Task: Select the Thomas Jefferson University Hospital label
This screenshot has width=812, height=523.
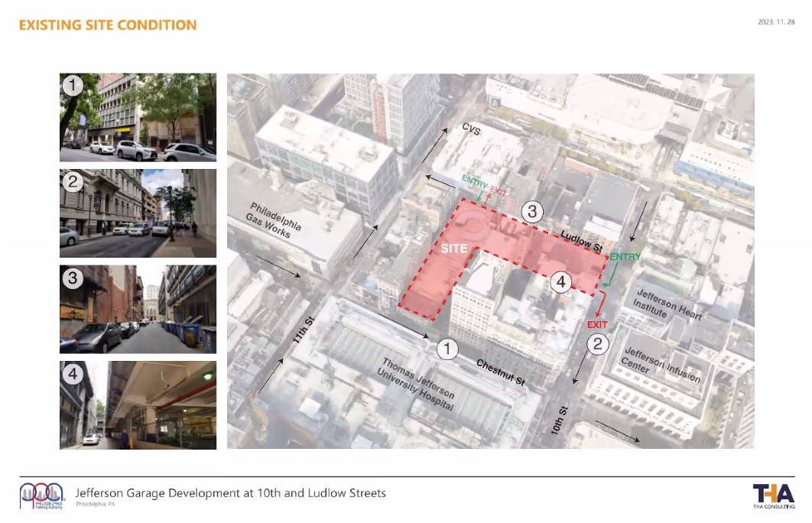Action: (418, 385)
